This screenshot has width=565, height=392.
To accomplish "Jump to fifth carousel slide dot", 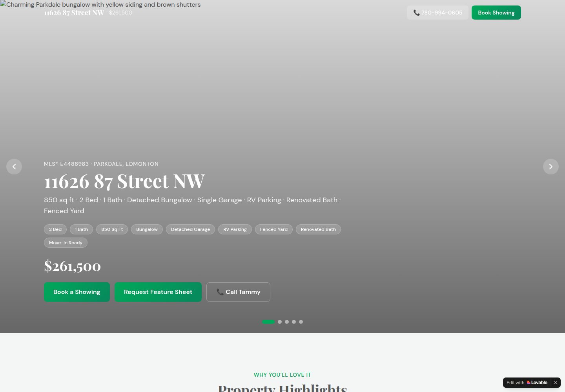I will pos(301,322).
